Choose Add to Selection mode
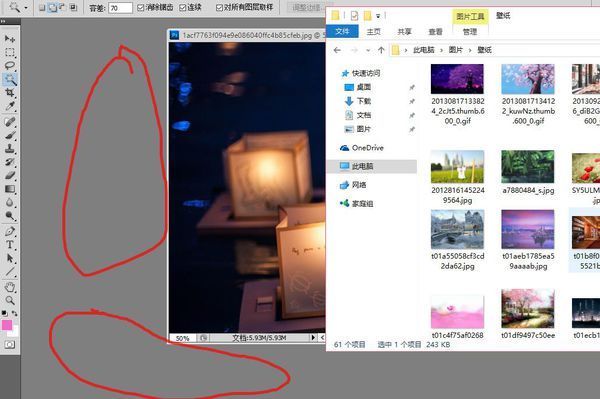The image size is (600, 399). 52,7
